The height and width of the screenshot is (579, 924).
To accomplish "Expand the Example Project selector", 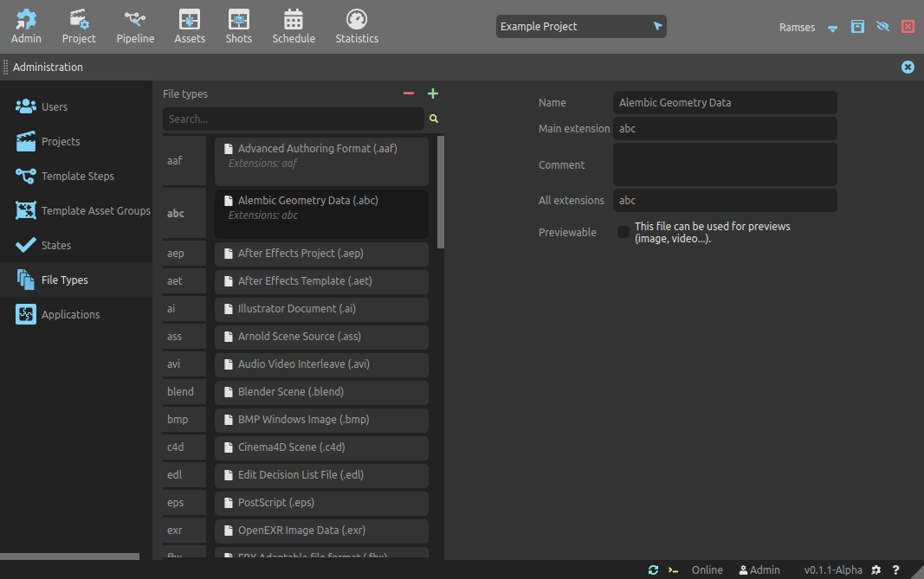I will (581, 27).
